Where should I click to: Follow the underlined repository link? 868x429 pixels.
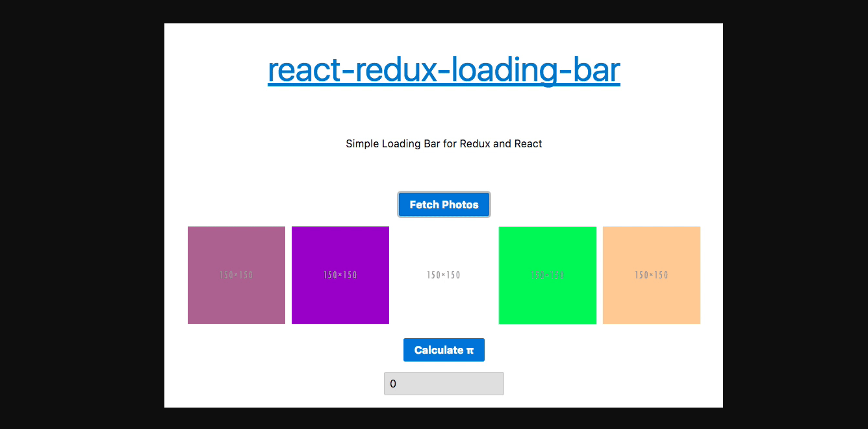[444, 69]
